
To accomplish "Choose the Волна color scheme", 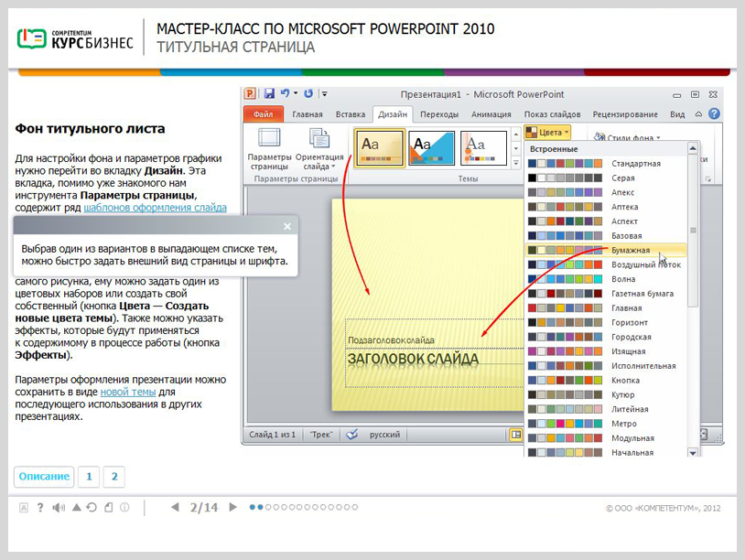I will click(606, 279).
